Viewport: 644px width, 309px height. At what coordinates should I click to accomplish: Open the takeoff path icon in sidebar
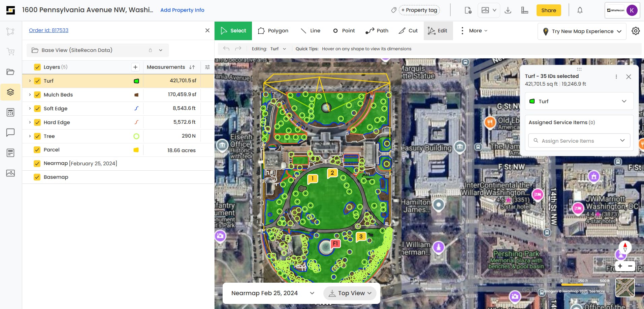[x=10, y=31]
